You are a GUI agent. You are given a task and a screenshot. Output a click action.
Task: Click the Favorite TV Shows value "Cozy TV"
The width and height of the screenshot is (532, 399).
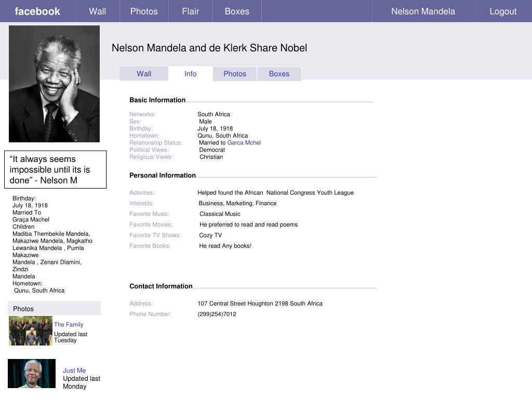coord(210,235)
